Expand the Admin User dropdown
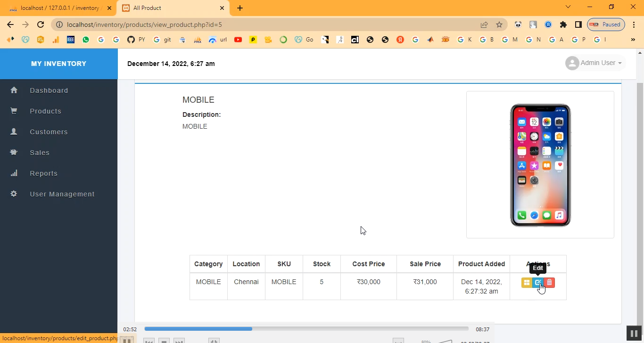The image size is (644, 343). pyautogui.click(x=595, y=63)
